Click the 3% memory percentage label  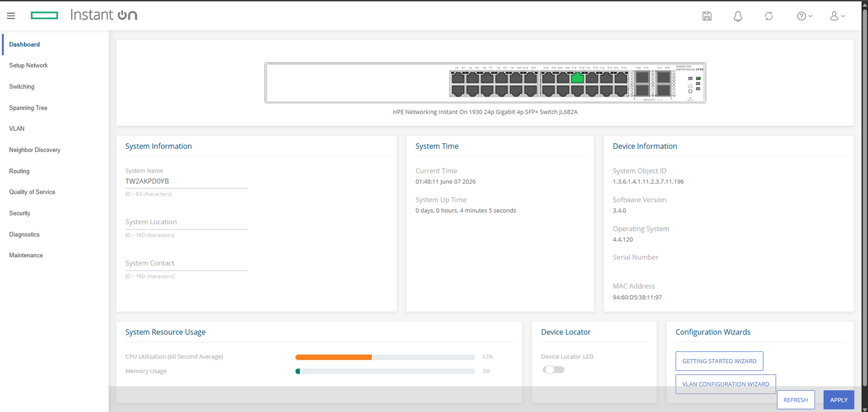coord(486,371)
